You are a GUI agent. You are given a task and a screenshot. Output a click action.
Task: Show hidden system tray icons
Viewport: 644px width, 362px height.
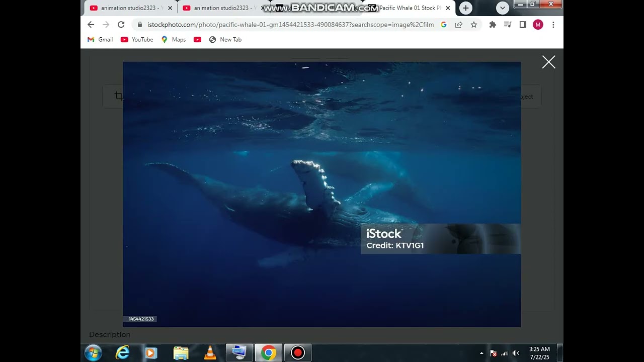coord(481,353)
